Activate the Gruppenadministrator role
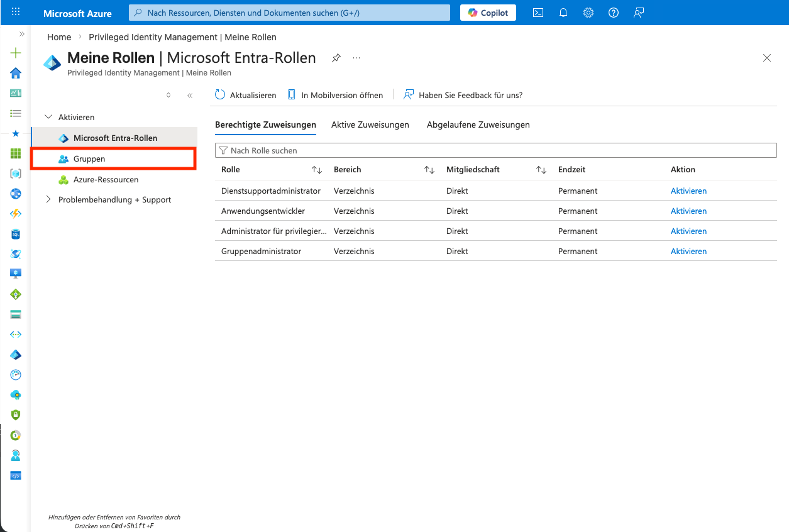Image resolution: width=789 pixels, height=532 pixels. [x=688, y=251]
